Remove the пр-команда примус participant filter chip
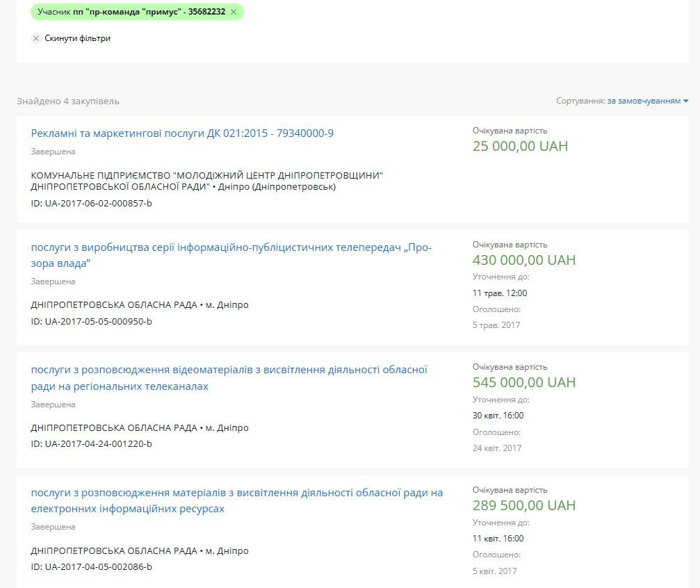The height and width of the screenshot is (588, 700). coord(234,12)
